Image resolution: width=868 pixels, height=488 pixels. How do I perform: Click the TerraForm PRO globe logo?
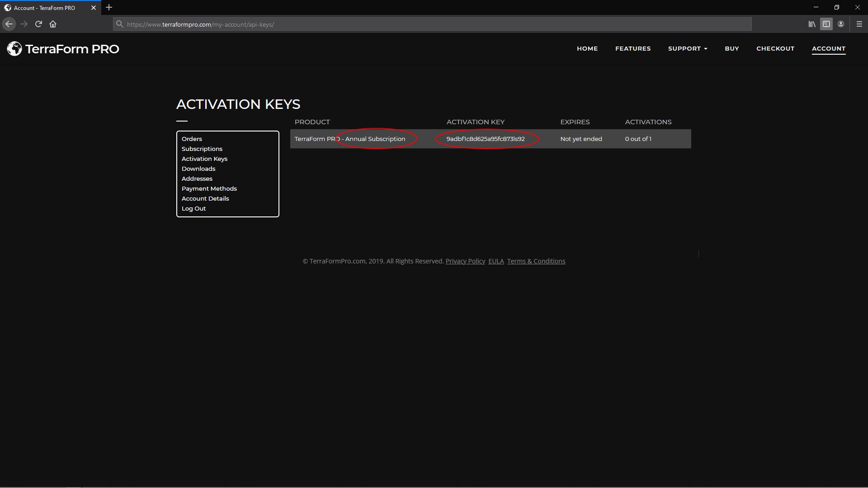(x=14, y=49)
